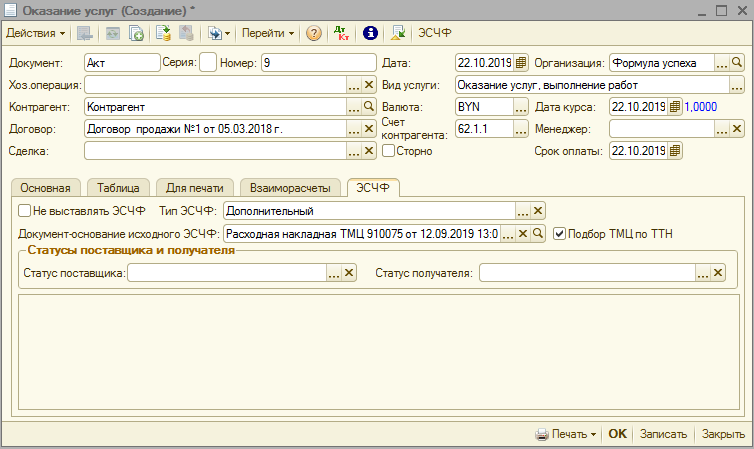Clear the Тип ЭСЧФ field with X
The height and width of the screenshot is (449, 754).
point(537,211)
